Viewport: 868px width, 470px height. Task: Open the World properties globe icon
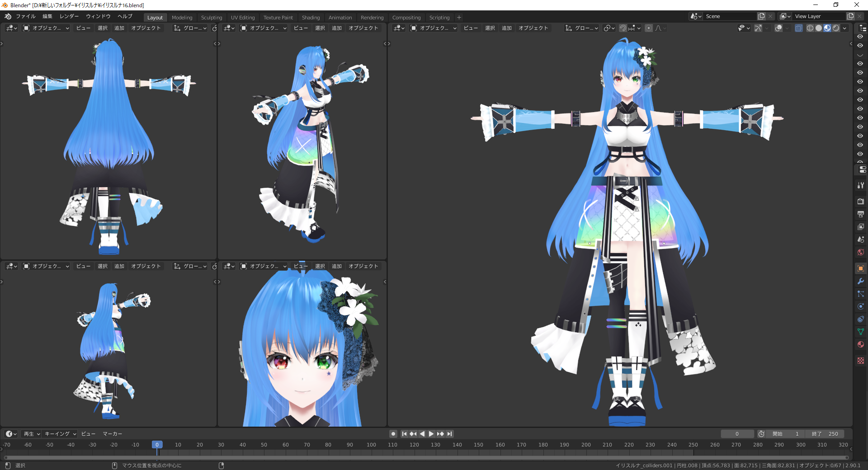point(860,252)
